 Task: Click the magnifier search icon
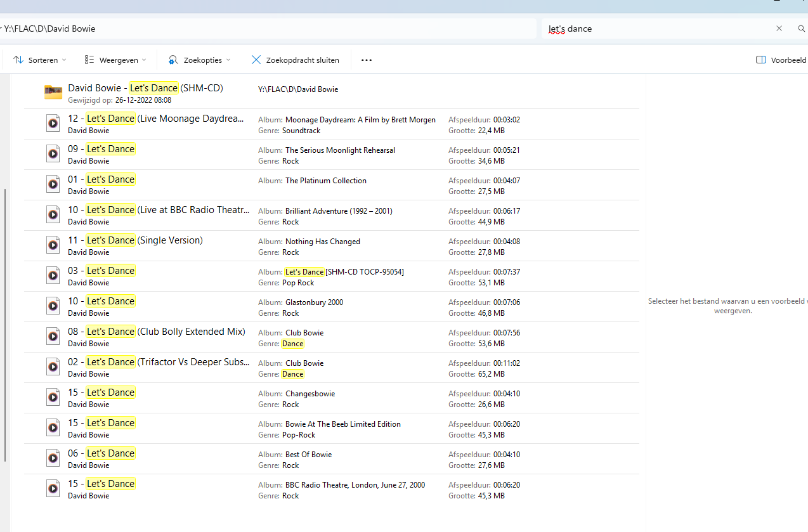point(802,29)
